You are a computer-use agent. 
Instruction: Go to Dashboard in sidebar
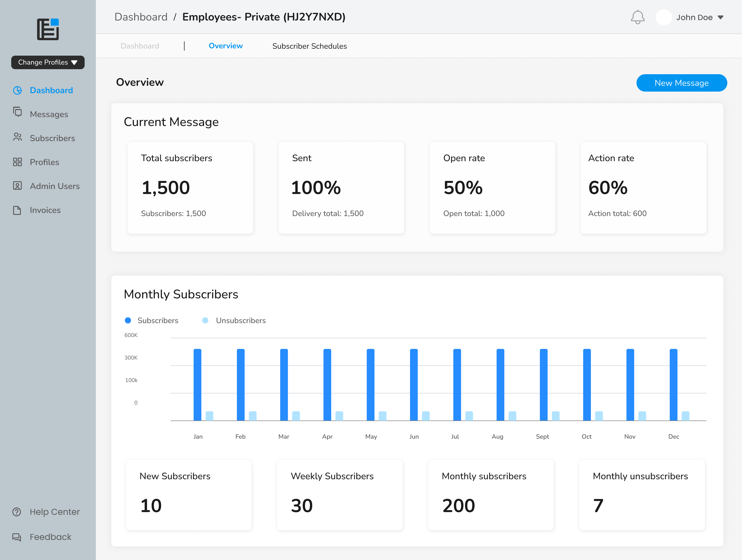(51, 90)
